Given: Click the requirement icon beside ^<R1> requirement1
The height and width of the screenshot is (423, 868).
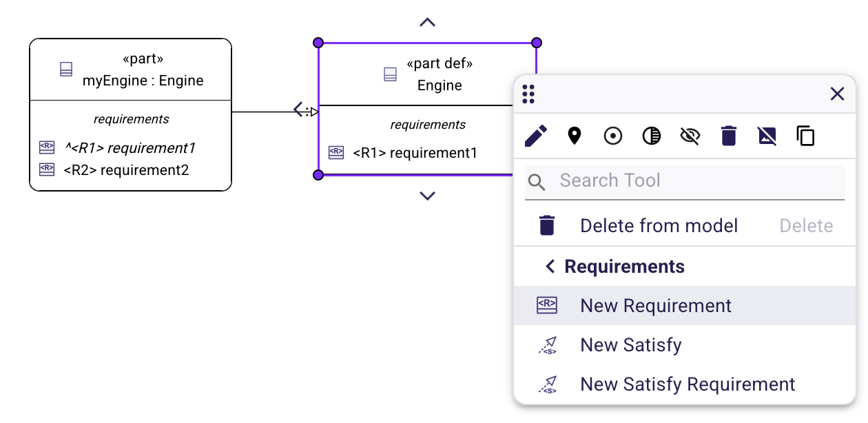Looking at the screenshot, I should pos(47,147).
